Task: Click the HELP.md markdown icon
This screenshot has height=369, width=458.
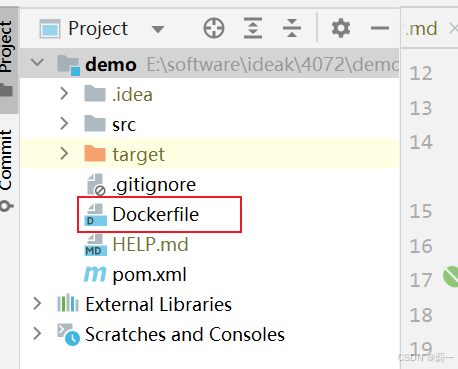Action: [x=96, y=245]
